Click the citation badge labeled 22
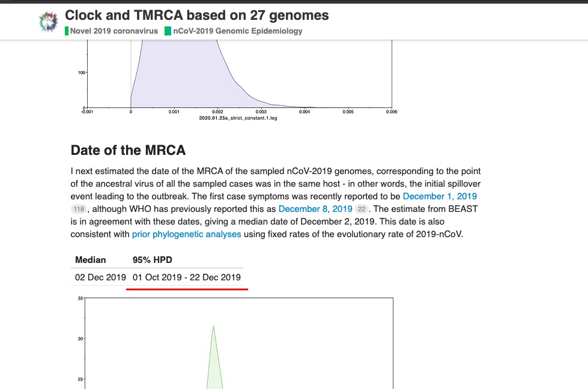This screenshot has width=588, height=389. 362,209
